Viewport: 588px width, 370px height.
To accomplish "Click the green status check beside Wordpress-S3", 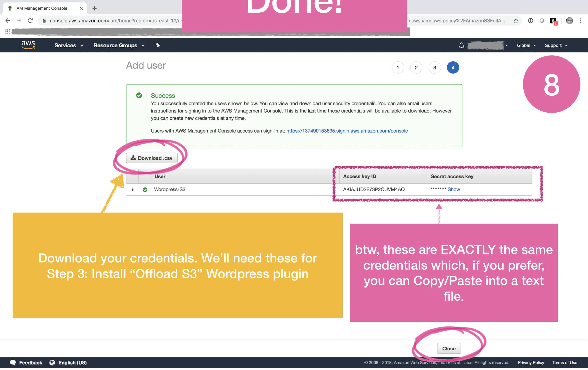I will pyautogui.click(x=145, y=190).
